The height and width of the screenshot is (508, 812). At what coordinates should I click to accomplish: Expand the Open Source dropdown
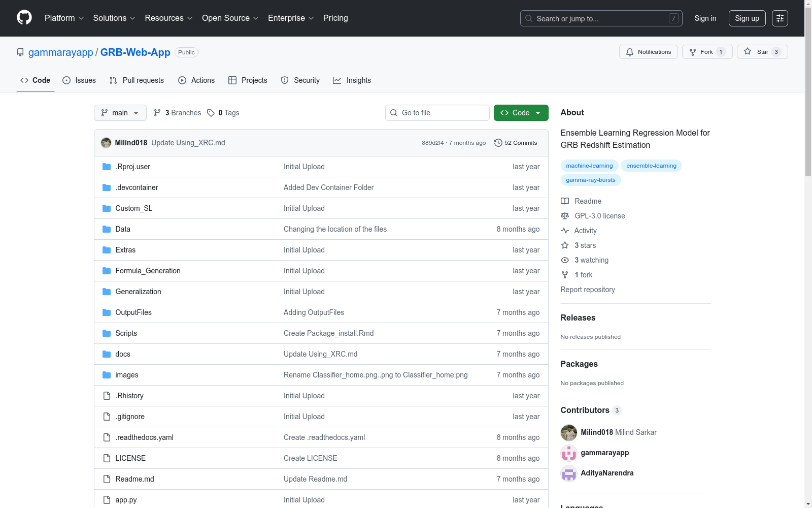[x=230, y=18]
